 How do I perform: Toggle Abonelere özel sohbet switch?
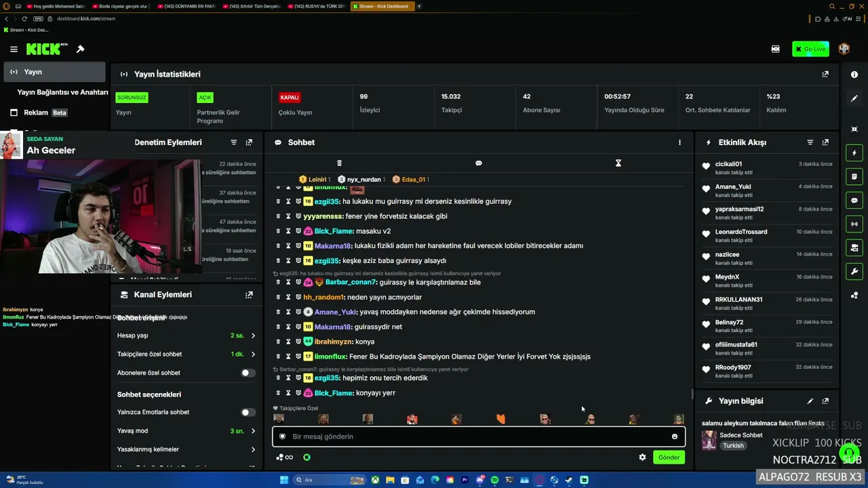pos(248,373)
